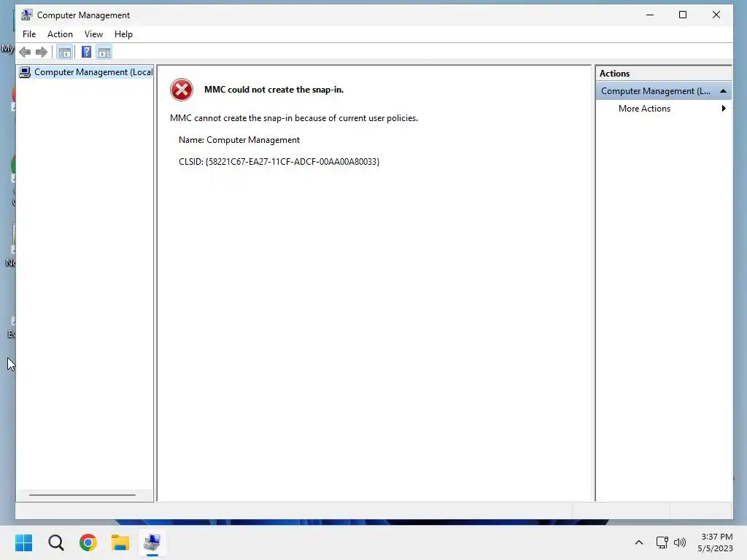
Task: Open the Help toolbar icon
Action: coord(86,52)
